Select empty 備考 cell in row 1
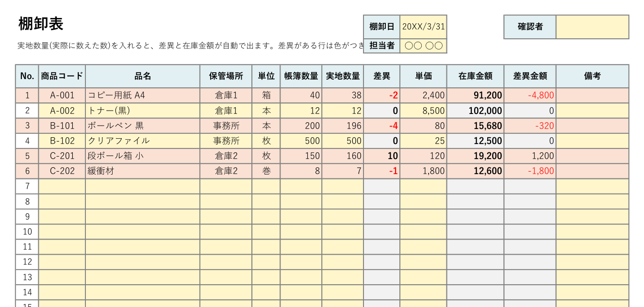 [x=593, y=96]
